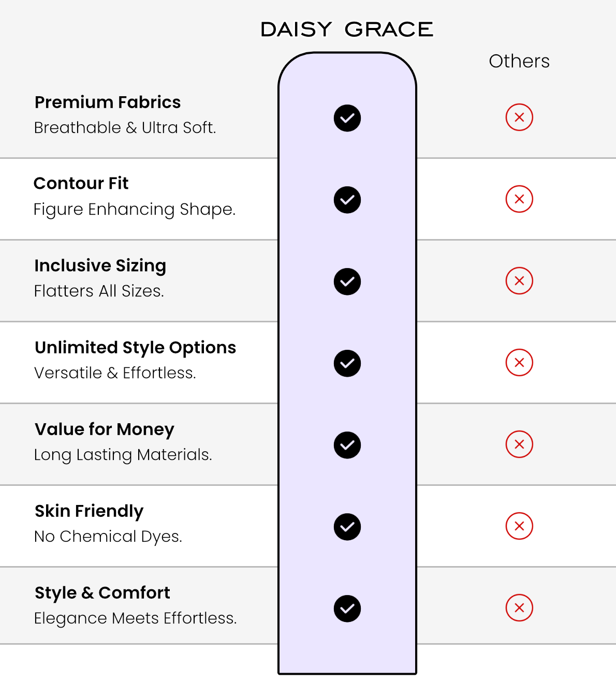This screenshot has width=616, height=683.
Task: Click the Daisy Grace logo heading
Action: point(347,29)
